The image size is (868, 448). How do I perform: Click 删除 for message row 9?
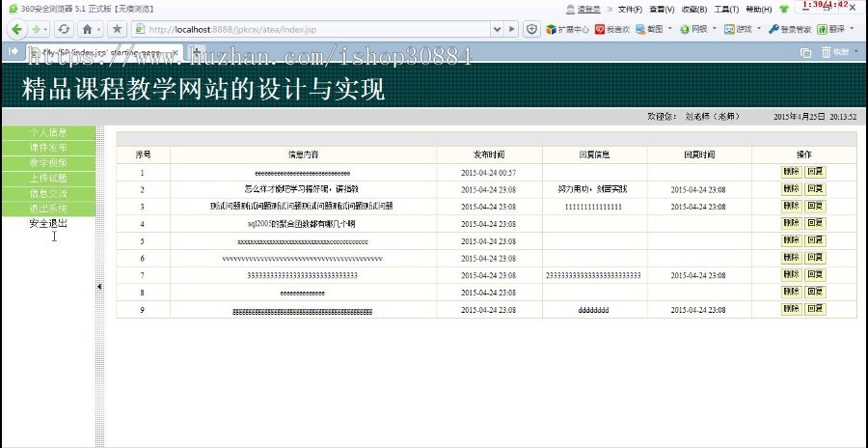click(x=791, y=309)
